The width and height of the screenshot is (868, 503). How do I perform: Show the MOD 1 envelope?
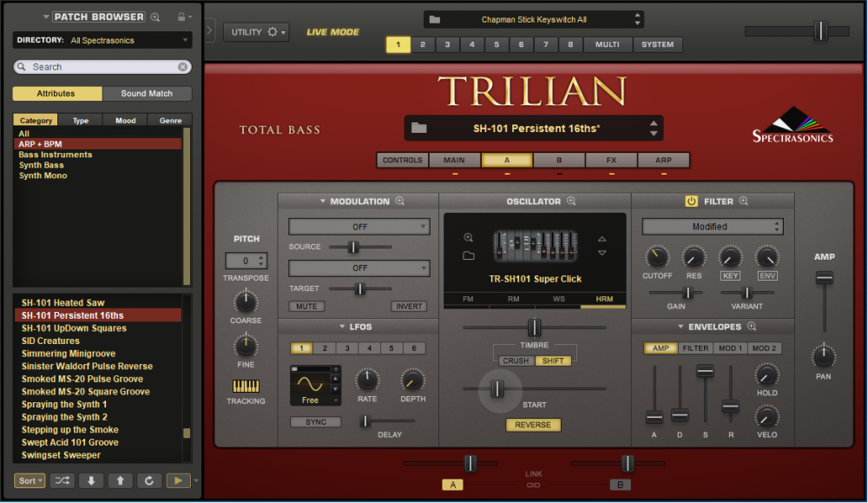click(730, 347)
